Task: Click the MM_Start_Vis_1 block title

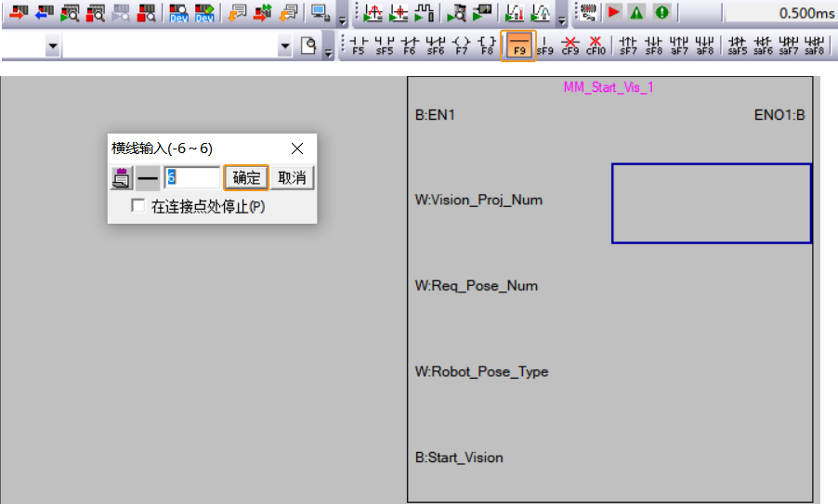Action: 609,87
